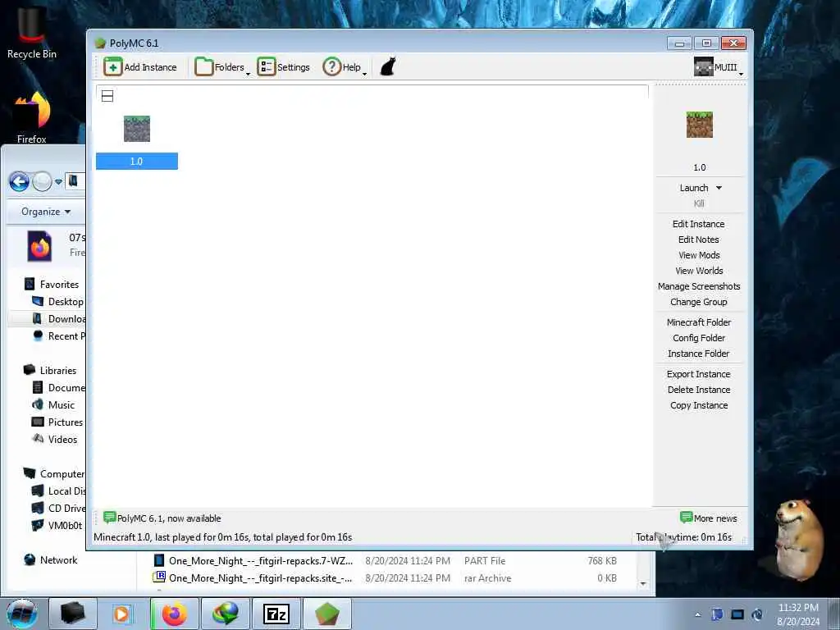Select the 1.0 instance grass block icon

[x=137, y=129]
